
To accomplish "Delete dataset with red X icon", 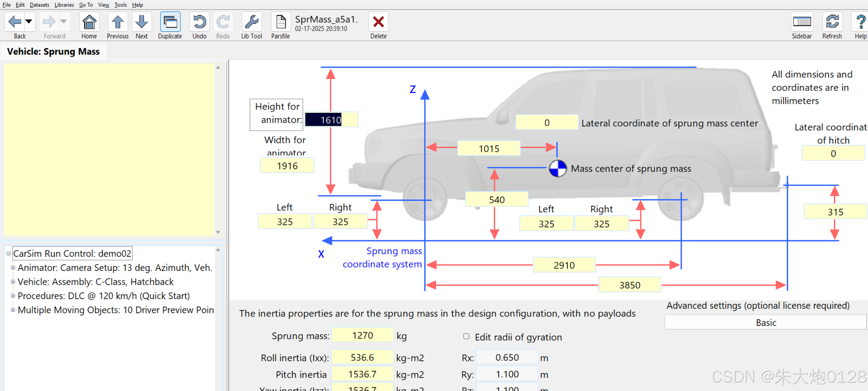I will (x=378, y=22).
